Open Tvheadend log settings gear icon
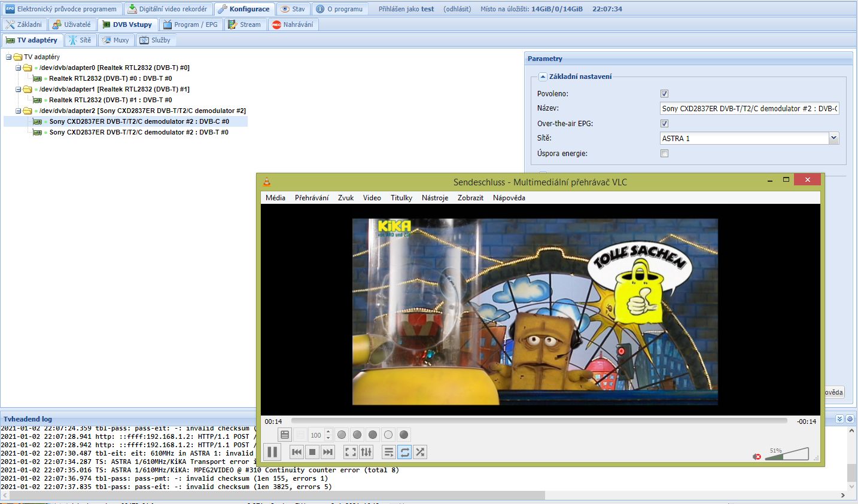The height and width of the screenshot is (504, 858). (x=850, y=419)
